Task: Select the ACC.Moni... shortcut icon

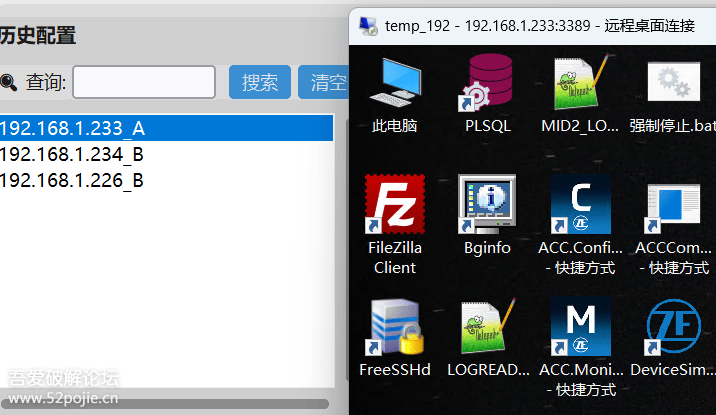Action: pos(580,326)
